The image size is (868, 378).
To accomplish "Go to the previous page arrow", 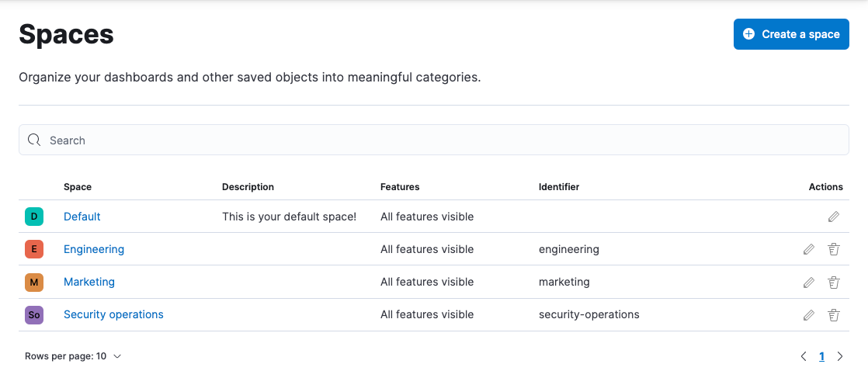I will [804, 356].
